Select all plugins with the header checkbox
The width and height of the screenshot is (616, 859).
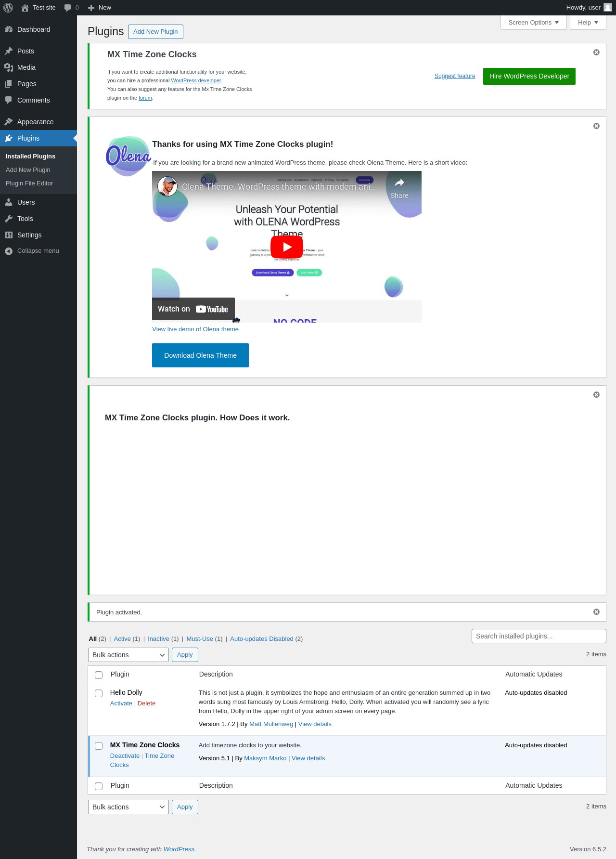99,675
